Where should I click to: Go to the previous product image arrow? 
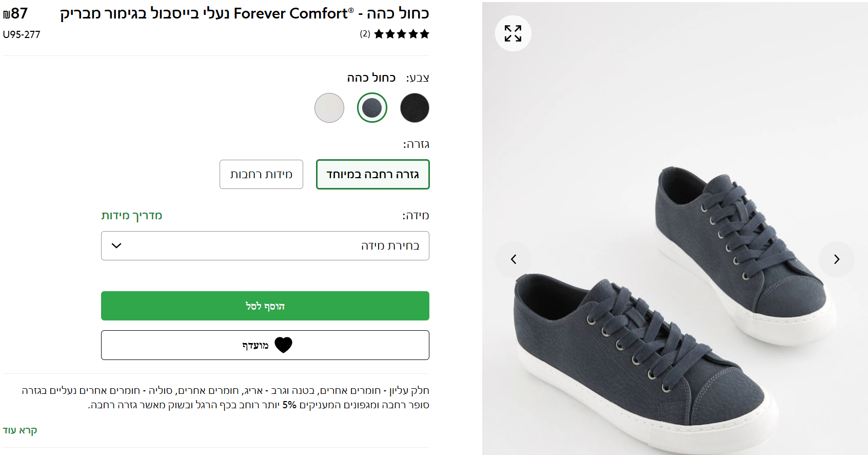(x=514, y=259)
